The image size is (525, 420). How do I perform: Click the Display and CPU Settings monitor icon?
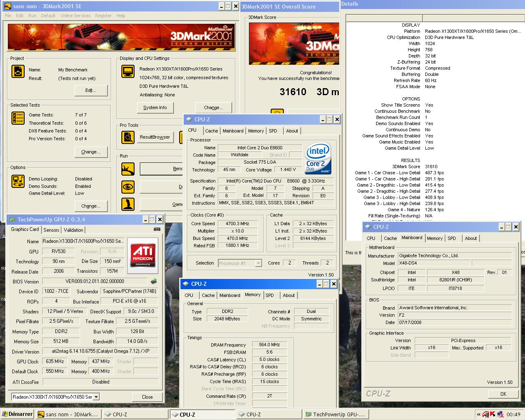click(128, 71)
